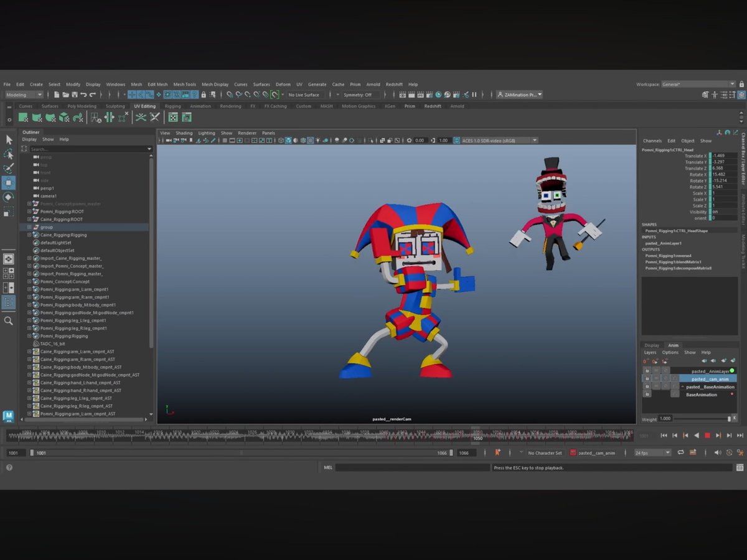
Task: Click No Character Set field
Action: coord(545,453)
